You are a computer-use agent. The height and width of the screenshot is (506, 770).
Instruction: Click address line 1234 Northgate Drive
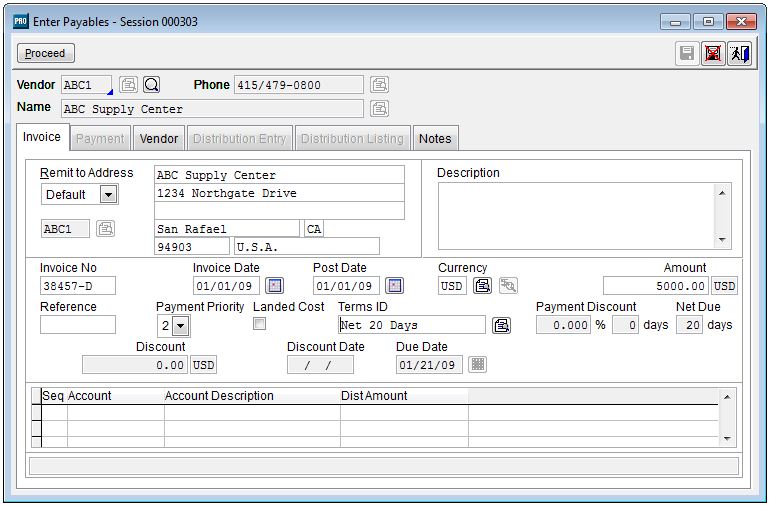(x=279, y=193)
